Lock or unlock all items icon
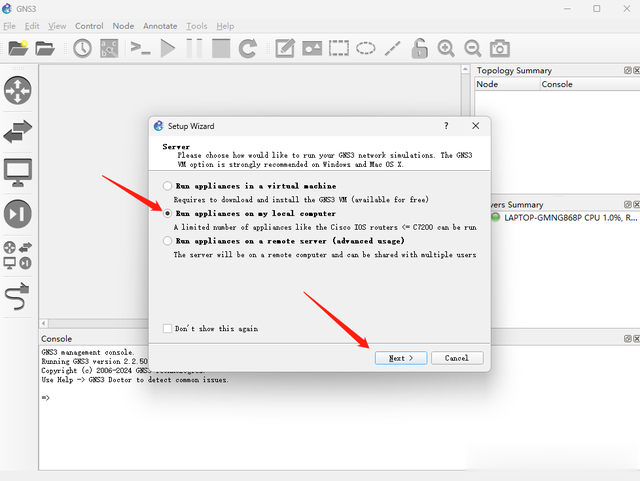Image resolution: width=640 pixels, height=481 pixels. click(x=419, y=48)
